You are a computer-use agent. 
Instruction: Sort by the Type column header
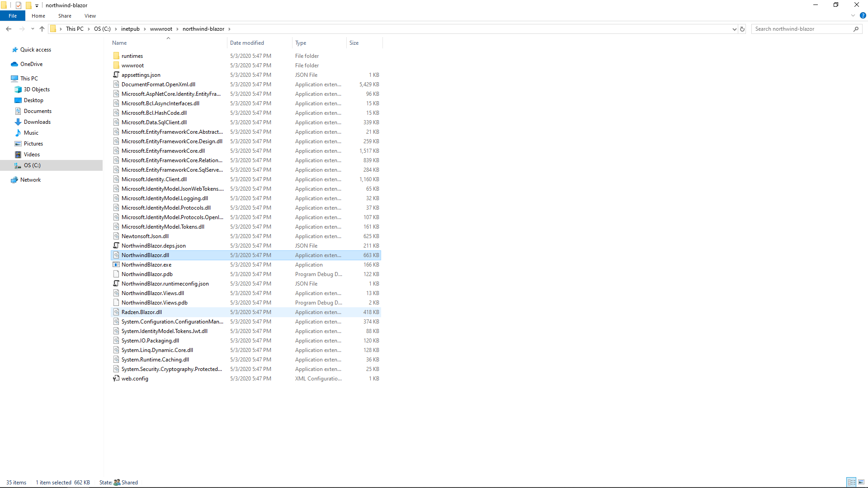(x=319, y=43)
